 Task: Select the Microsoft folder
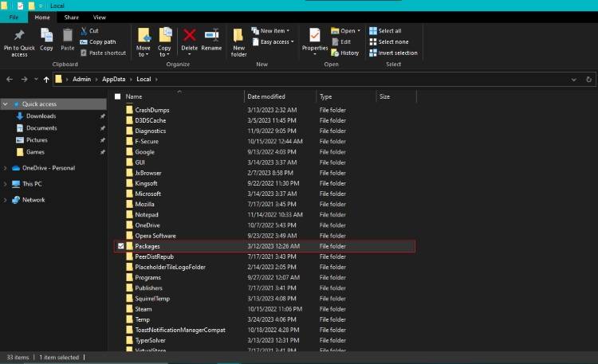click(x=148, y=194)
